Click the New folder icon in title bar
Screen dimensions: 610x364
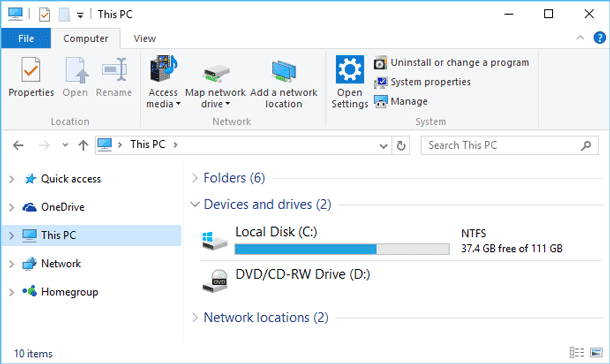pyautogui.click(x=64, y=15)
